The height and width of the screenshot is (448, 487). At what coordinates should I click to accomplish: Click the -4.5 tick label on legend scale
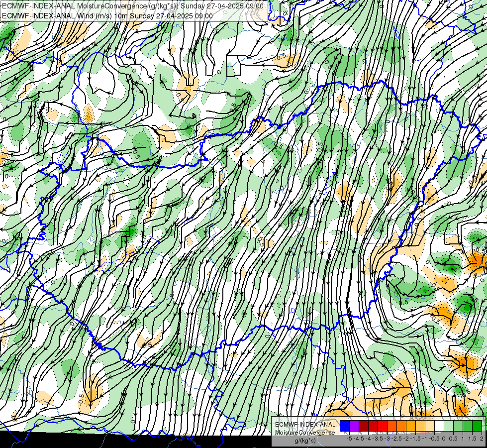click(359, 439)
